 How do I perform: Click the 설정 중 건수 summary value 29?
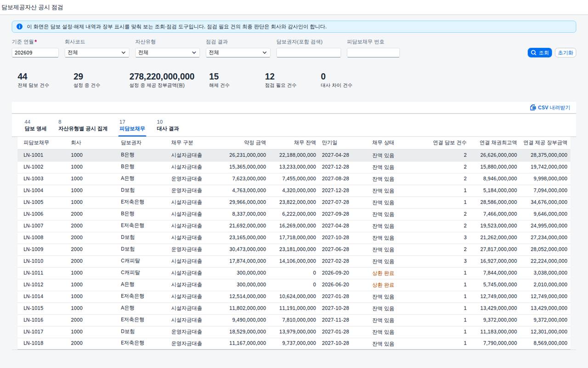[78, 77]
